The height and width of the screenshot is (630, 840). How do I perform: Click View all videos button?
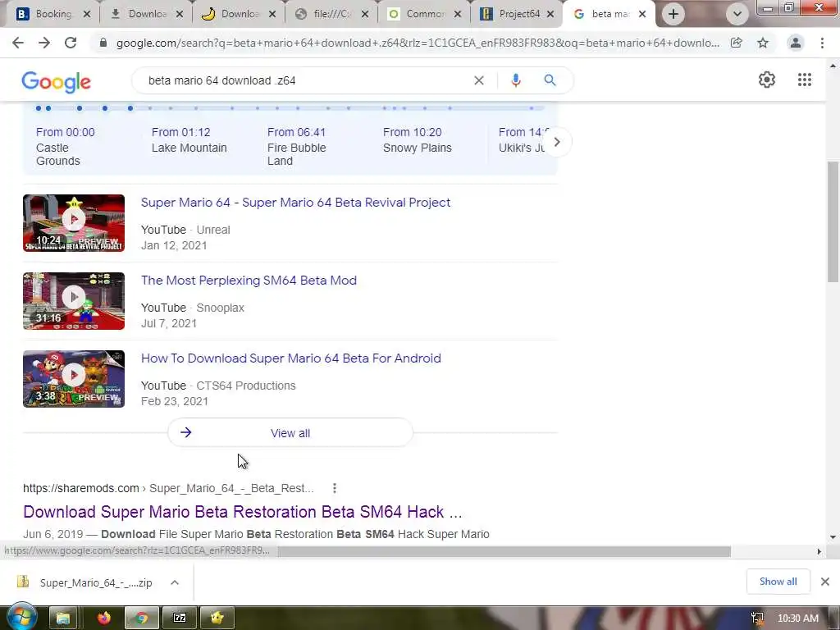click(290, 433)
